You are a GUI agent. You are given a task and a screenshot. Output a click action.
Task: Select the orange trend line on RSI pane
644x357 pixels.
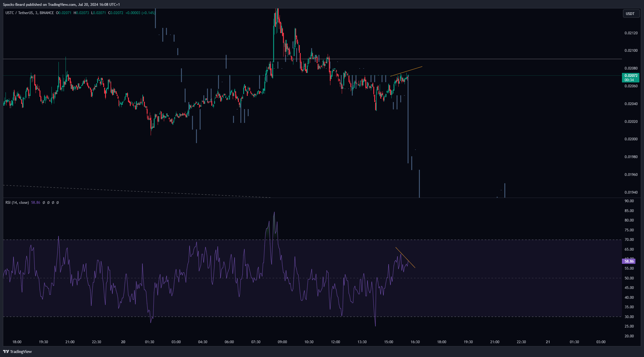(x=405, y=257)
